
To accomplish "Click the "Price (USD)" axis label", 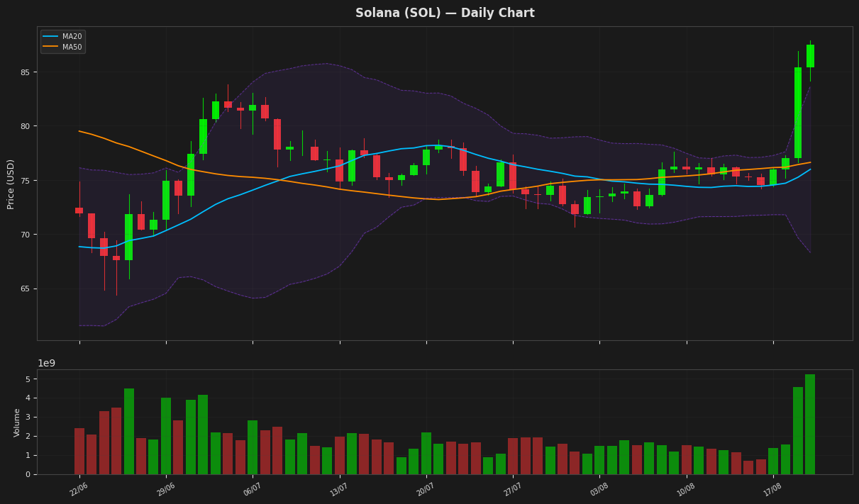I will [x=11, y=184].
